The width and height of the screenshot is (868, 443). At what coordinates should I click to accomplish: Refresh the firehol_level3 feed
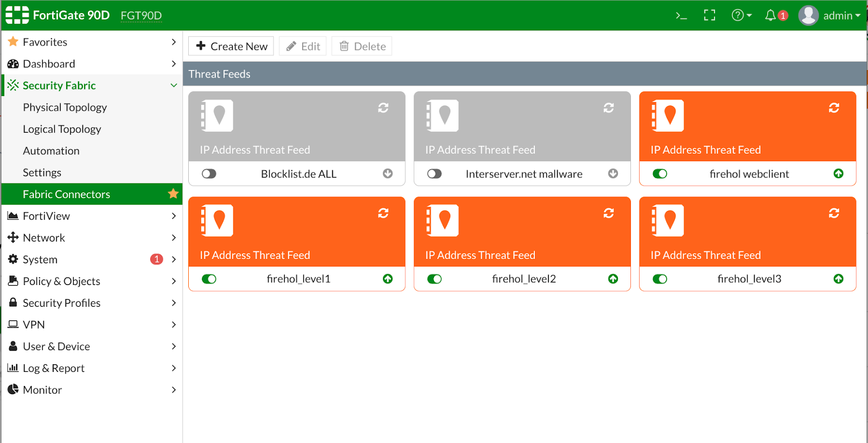(x=834, y=213)
